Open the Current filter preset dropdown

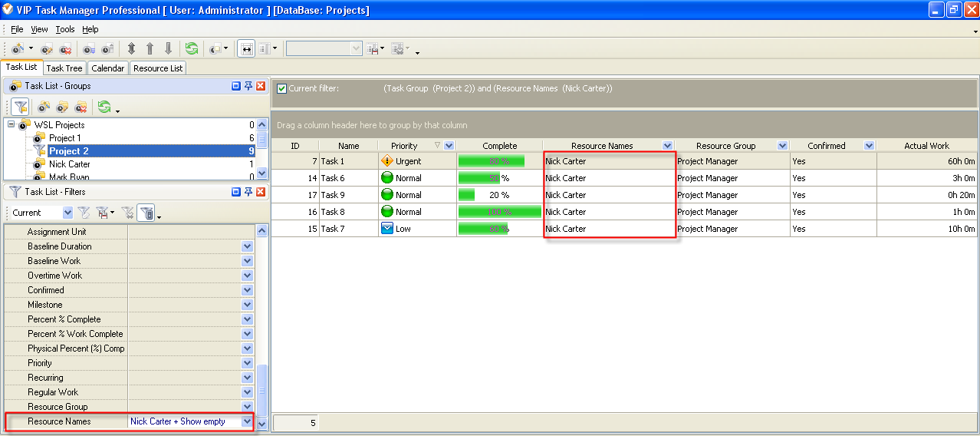point(67,213)
